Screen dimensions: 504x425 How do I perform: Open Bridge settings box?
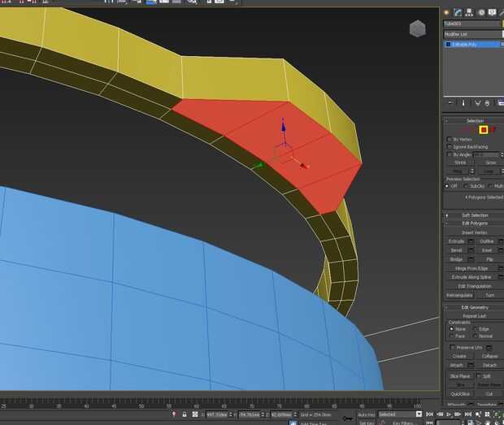[471, 259]
